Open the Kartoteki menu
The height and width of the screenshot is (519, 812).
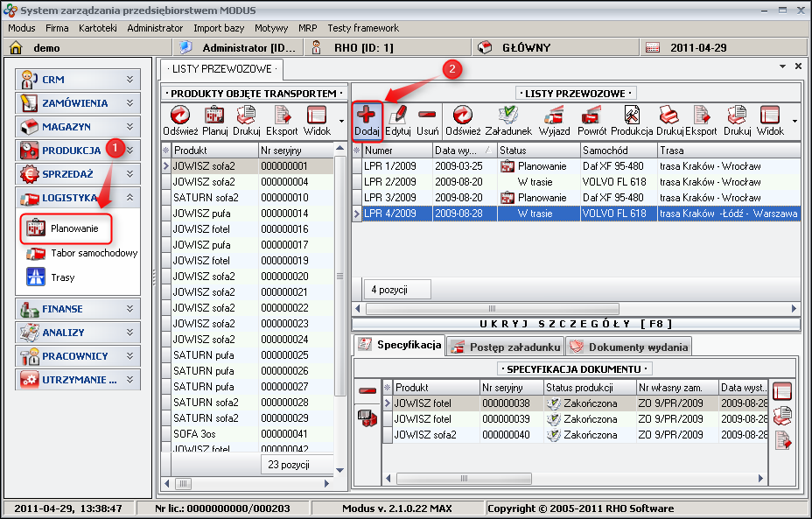click(97, 28)
